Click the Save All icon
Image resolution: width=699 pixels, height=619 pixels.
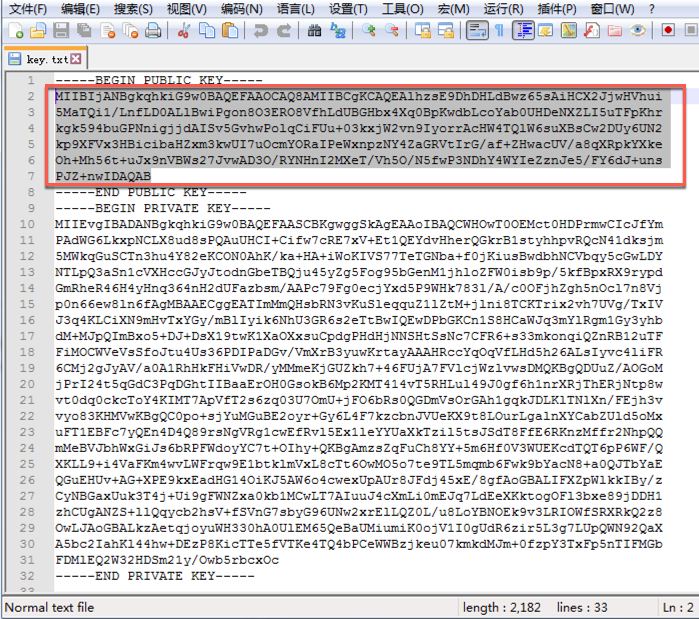84,30
